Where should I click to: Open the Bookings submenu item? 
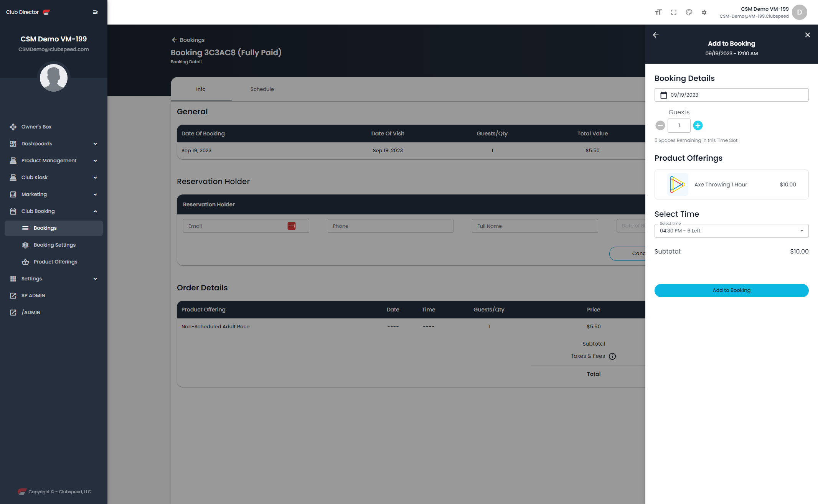click(x=54, y=228)
